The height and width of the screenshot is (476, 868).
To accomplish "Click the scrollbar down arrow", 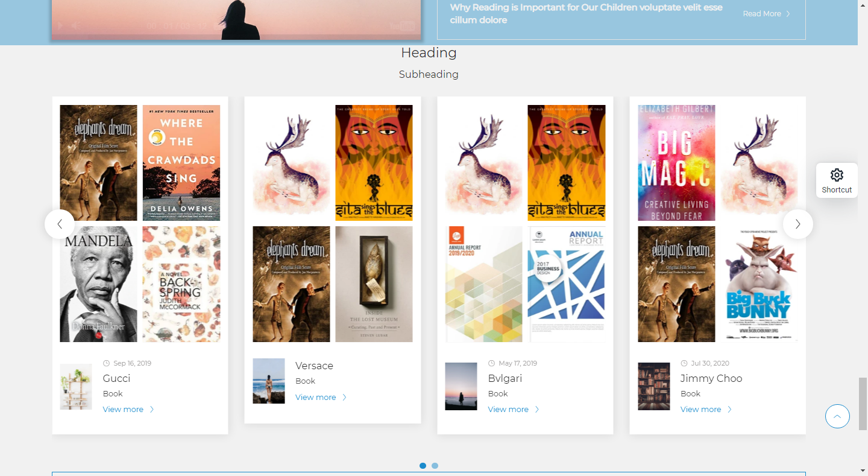I will pyautogui.click(x=863, y=471).
